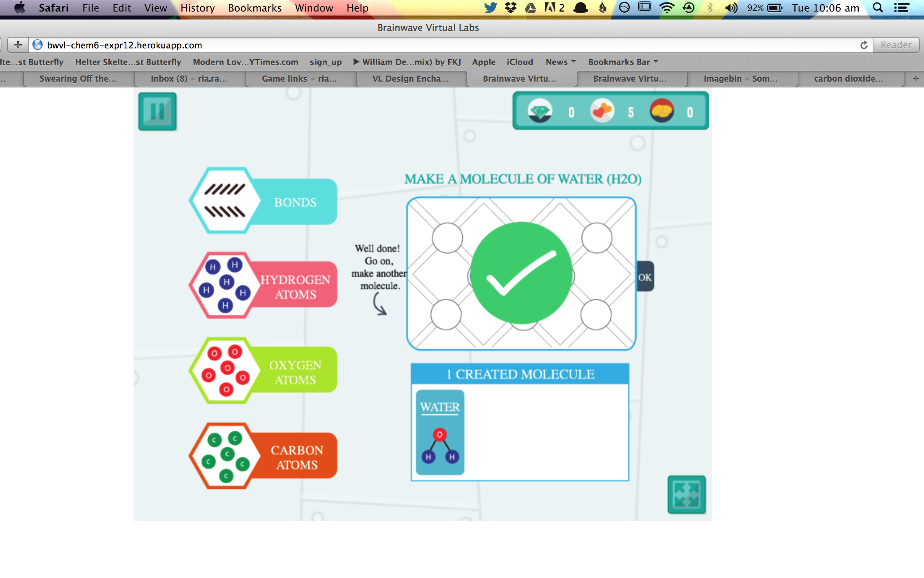The height and width of the screenshot is (578, 924).
Task: Click the bottom-right empty atom slot
Action: point(596,315)
